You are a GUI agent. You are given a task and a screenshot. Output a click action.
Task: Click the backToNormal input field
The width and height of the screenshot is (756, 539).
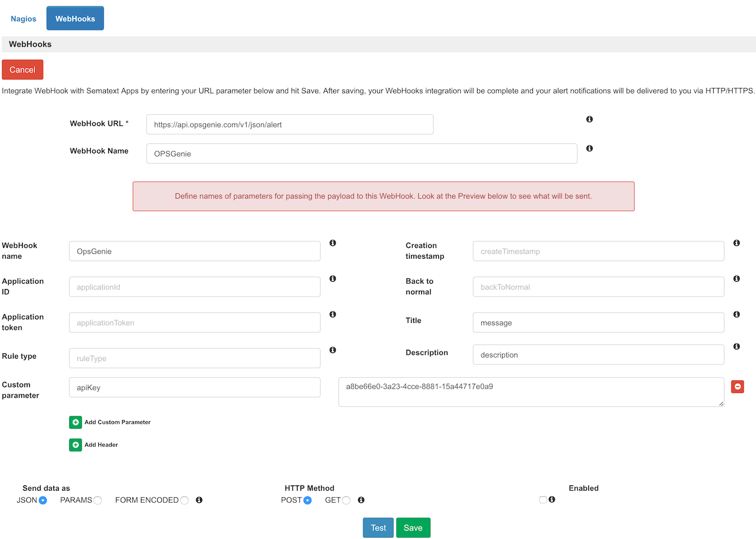(598, 287)
